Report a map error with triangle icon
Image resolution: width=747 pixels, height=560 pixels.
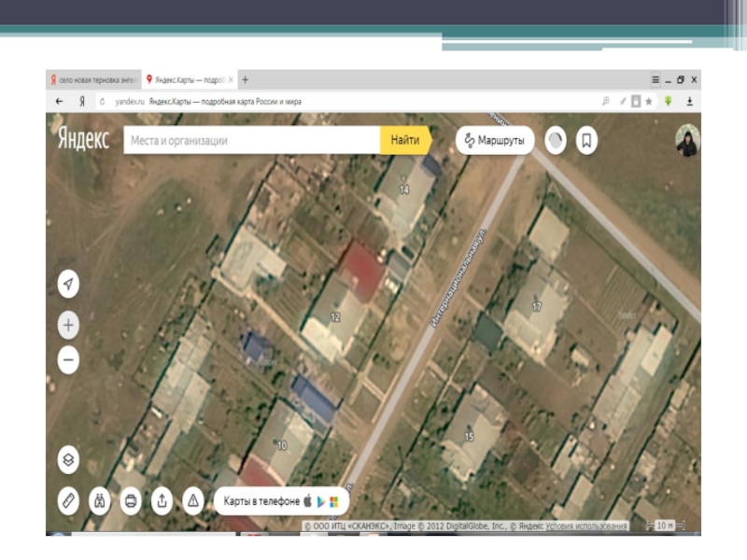tap(192, 501)
